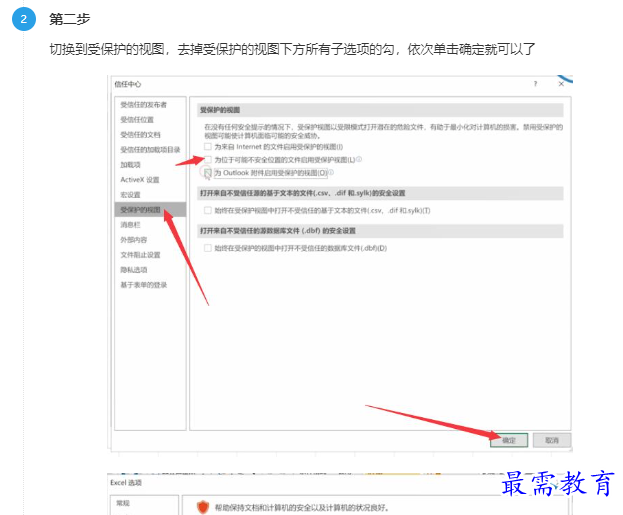Viewport: 623px width, 515px height.
Task: Toggle checkbox for .csv .dif .sylk text files
Action: tap(207, 210)
